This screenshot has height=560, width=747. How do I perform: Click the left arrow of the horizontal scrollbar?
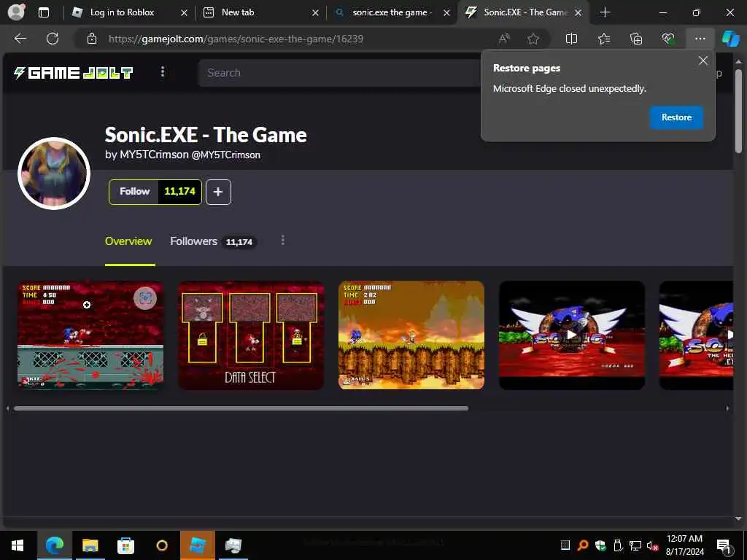tap(7, 408)
